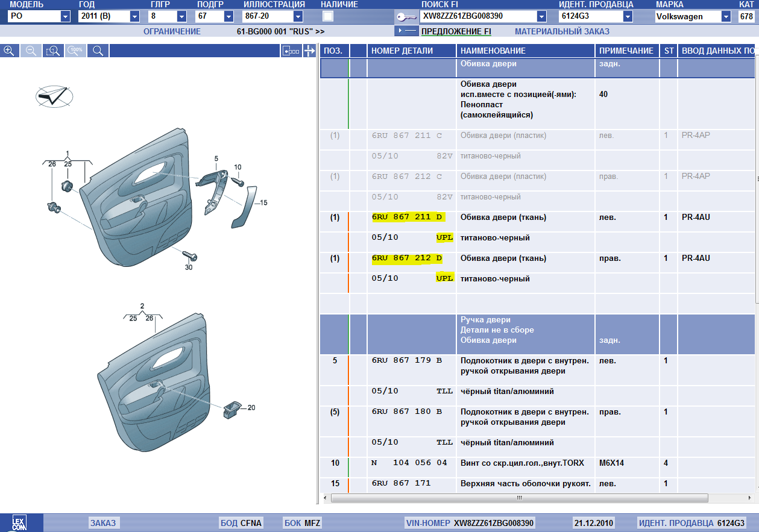Click the ЗАКАЗ button in bottom bar
759x532 pixels.
coord(103,523)
